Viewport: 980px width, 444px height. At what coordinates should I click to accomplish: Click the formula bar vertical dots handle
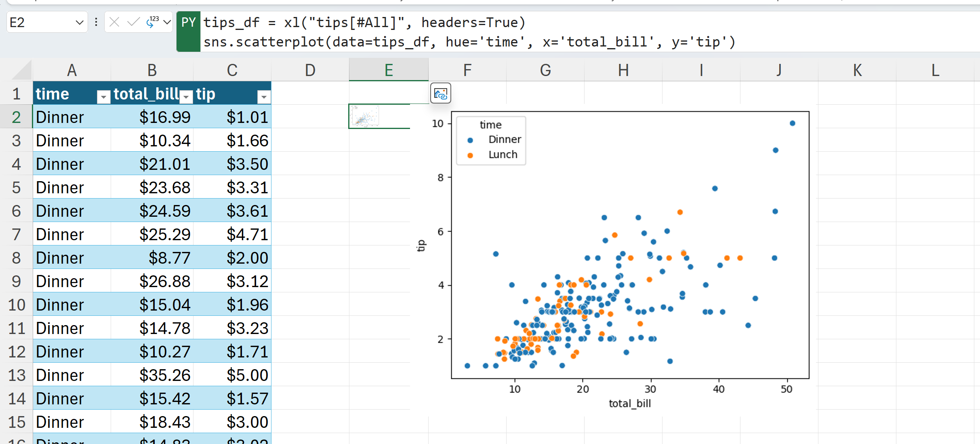pos(96,22)
